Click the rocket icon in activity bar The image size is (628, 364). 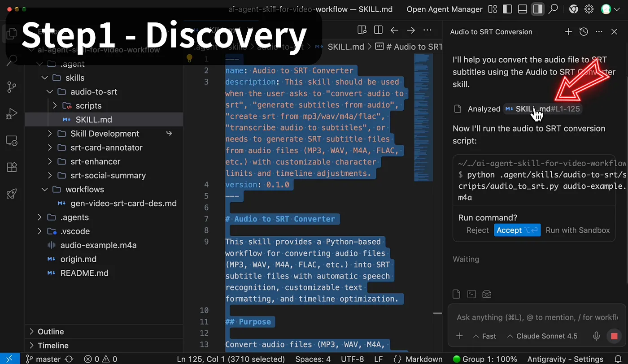pyautogui.click(x=12, y=193)
